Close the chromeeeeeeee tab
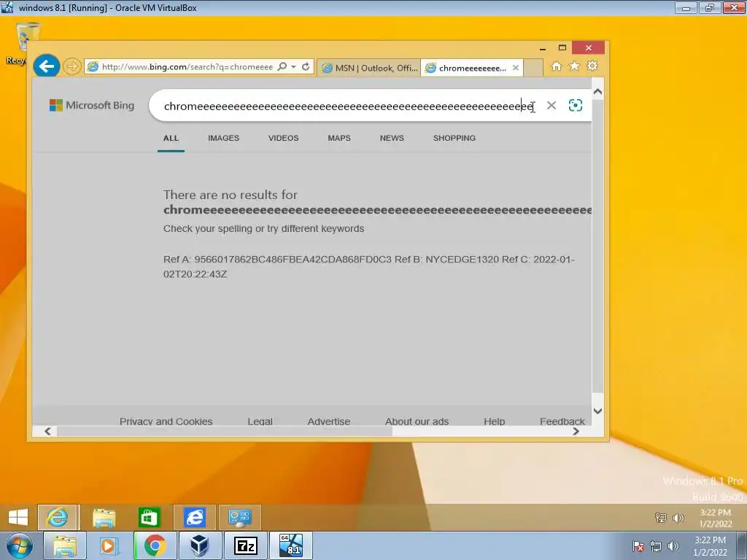This screenshot has width=747, height=560. click(x=516, y=68)
